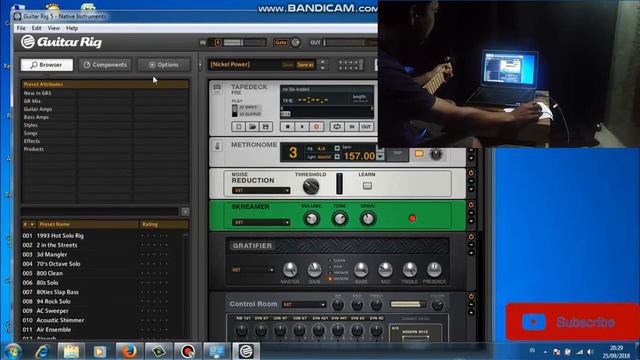Screen dimensions: 640x360
Task: Switch to the Options tab
Action: (x=164, y=65)
